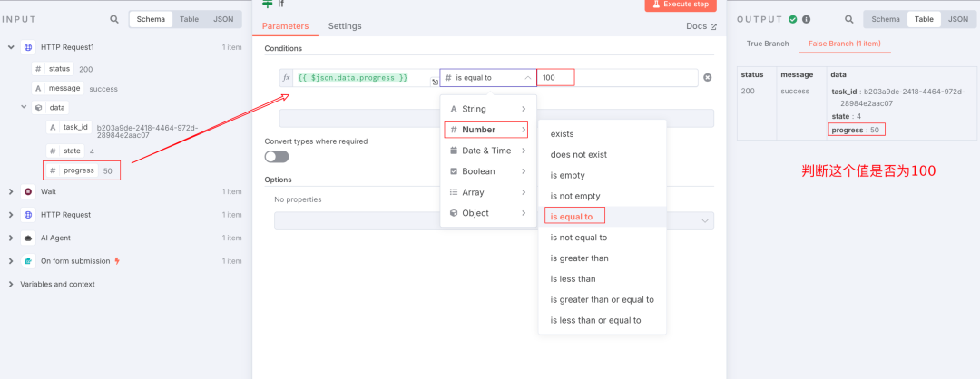Expand the AI Agent node
Image resolution: width=980 pixels, height=379 pixels.
tap(11, 238)
